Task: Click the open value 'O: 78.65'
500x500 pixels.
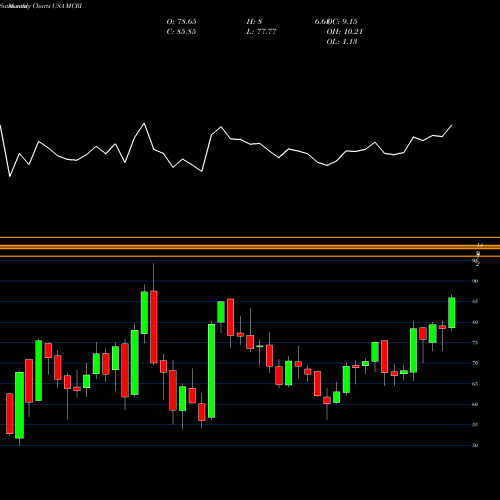Action: click(181, 22)
